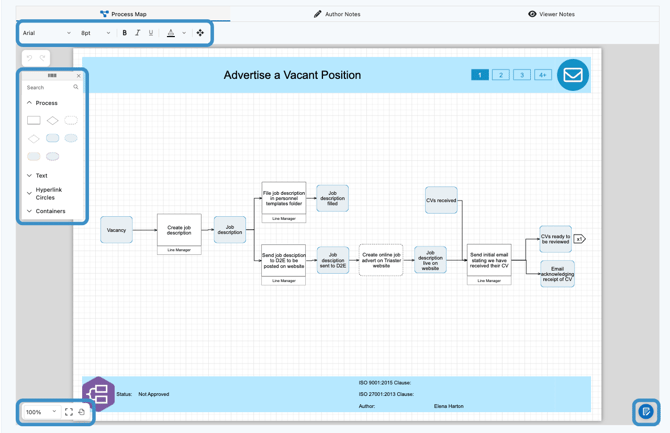Screen dimensions: 670x433
Task: Toggle italic text formatting
Action: click(x=138, y=33)
